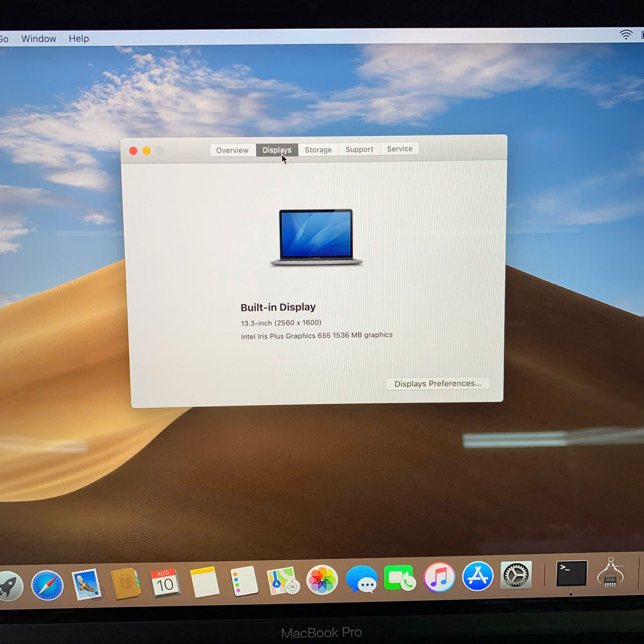This screenshot has height=644, width=644.
Task: Click the Built-in Display heading
Action: coord(278,307)
